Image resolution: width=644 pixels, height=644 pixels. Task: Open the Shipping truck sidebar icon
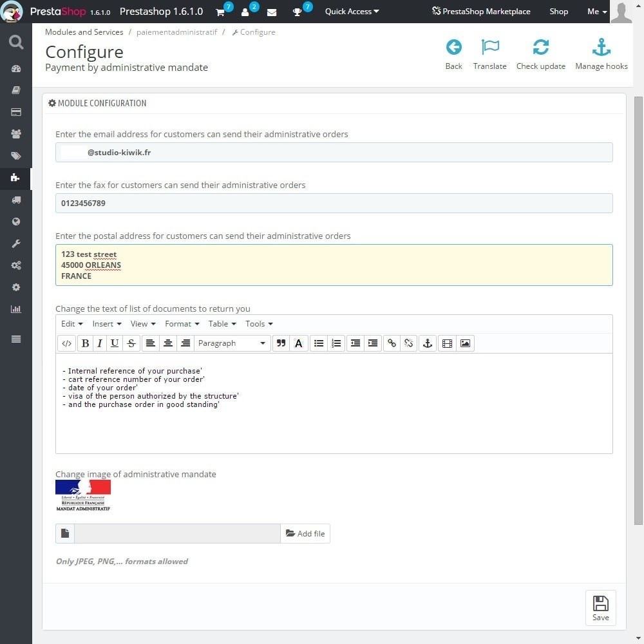point(16,200)
